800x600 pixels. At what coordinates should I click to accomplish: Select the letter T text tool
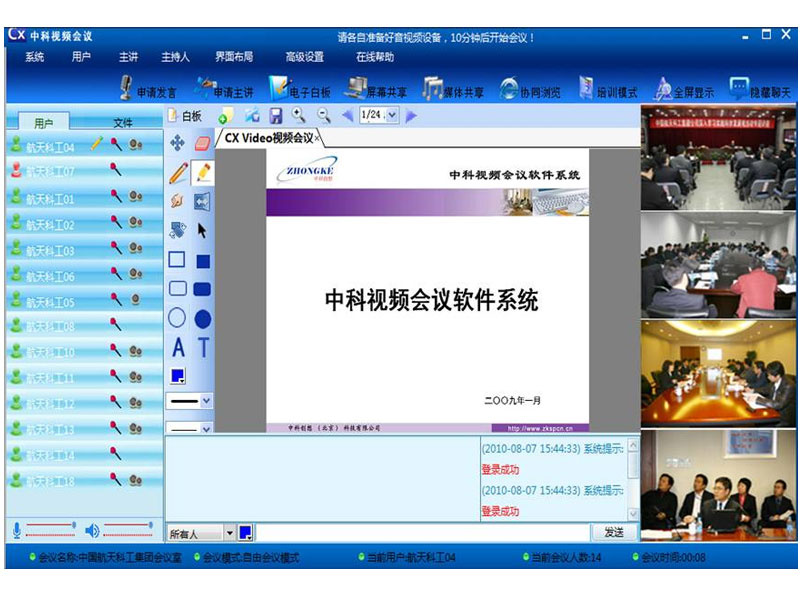(204, 347)
